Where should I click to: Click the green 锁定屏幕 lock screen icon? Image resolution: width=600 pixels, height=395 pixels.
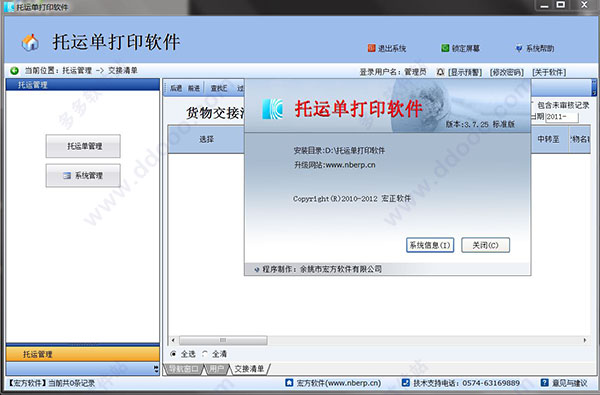pyautogui.click(x=445, y=48)
